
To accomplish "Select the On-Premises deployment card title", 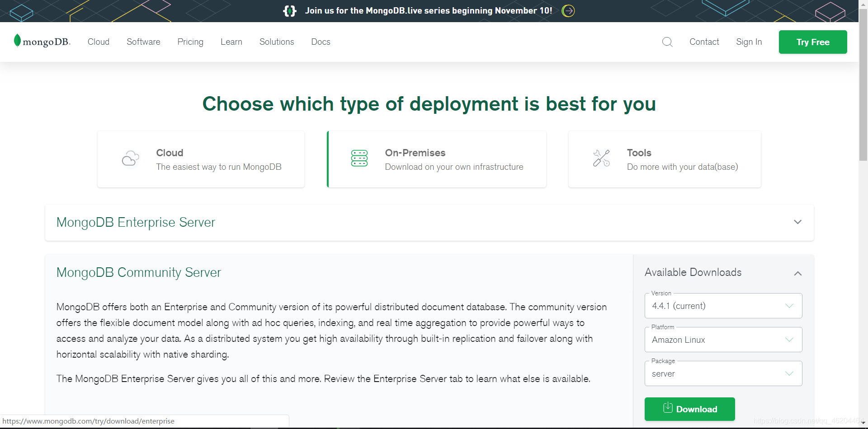I will (415, 153).
